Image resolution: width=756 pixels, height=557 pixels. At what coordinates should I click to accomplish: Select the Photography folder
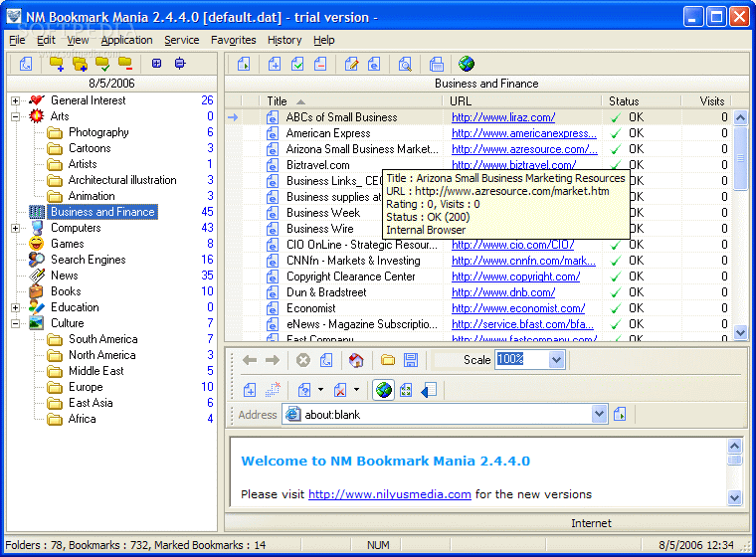tap(98, 132)
